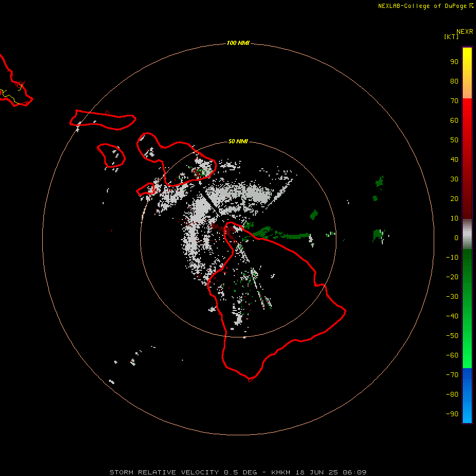Click the 50 NMI range ring label
This screenshot has width=476, height=476.
tap(238, 141)
